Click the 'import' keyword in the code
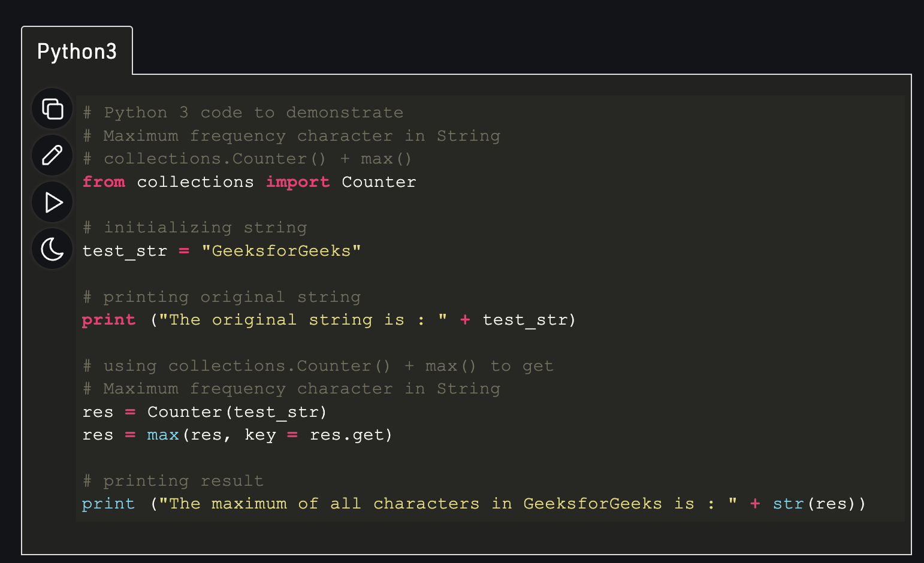This screenshot has width=924, height=563. (298, 182)
